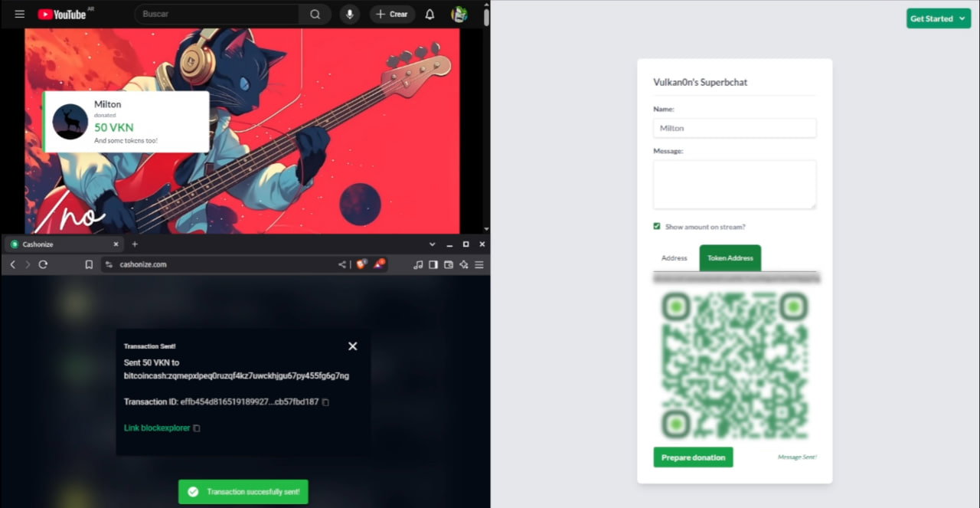Open Brave Rewards triangle icon
This screenshot has width=980, height=508.
point(380,264)
